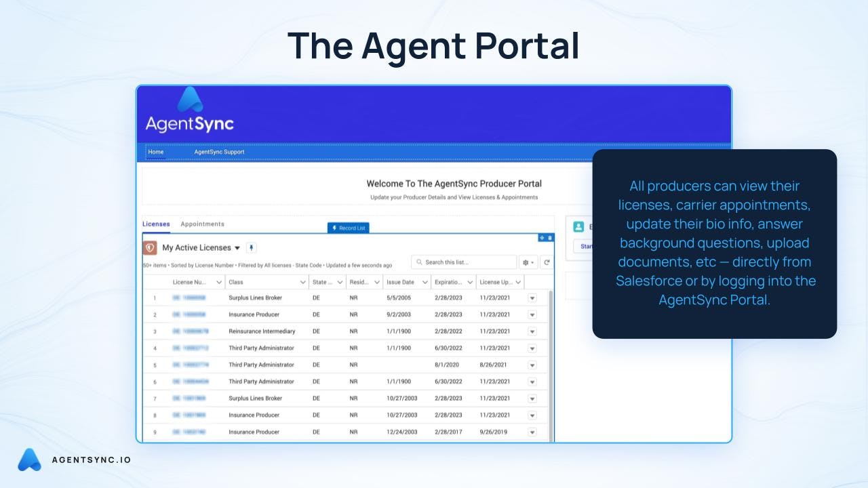Expand the License Updated column dropdown

click(x=517, y=281)
